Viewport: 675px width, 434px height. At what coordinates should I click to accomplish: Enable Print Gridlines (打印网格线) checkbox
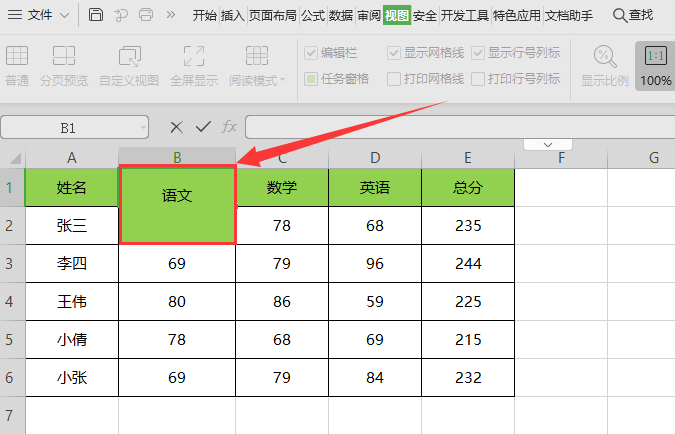(395, 78)
